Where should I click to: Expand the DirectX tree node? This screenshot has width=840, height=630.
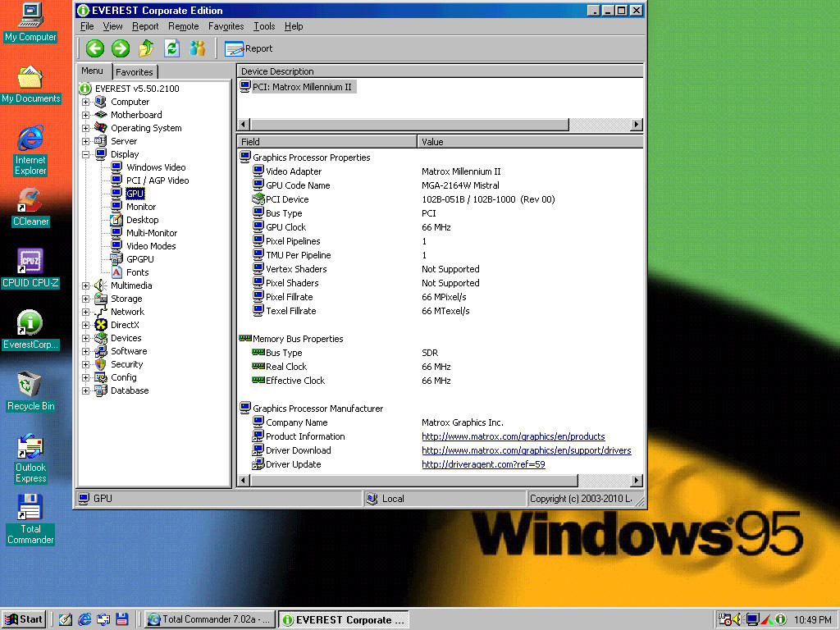(x=85, y=325)
